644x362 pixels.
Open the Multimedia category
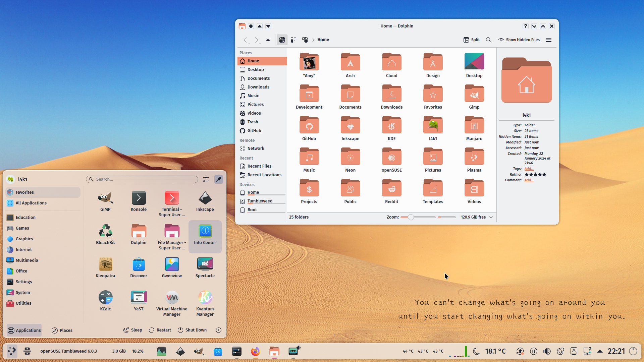pos(43,260)
